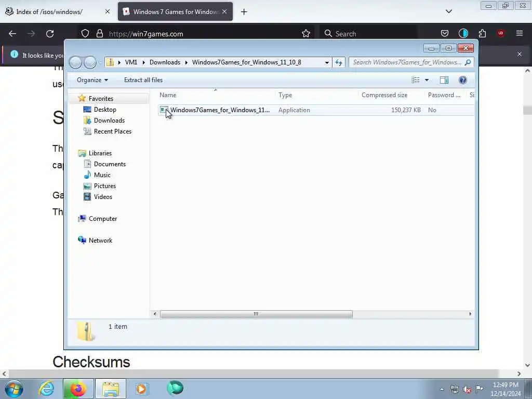The width and height of the screenshot is (532, 399).
Task: Open uBlock Origin extension icon
Action: coord(501,33)
